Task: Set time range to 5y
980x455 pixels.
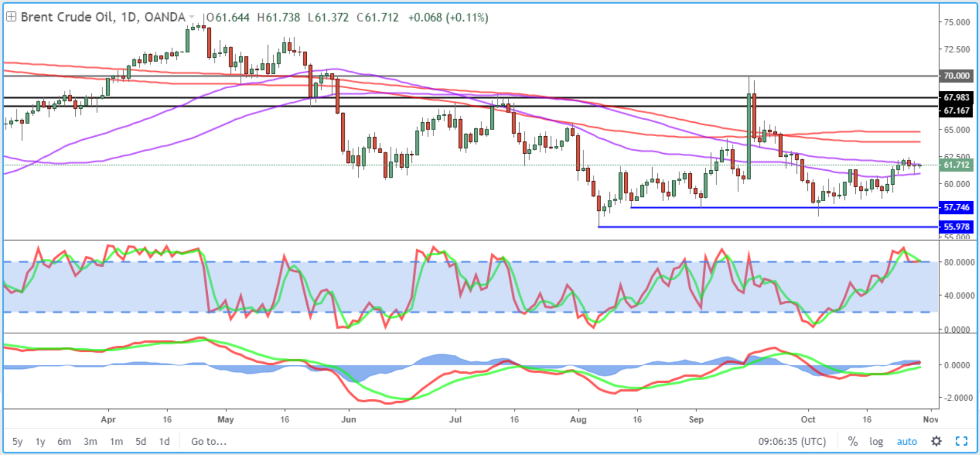Action: [18, 442]
